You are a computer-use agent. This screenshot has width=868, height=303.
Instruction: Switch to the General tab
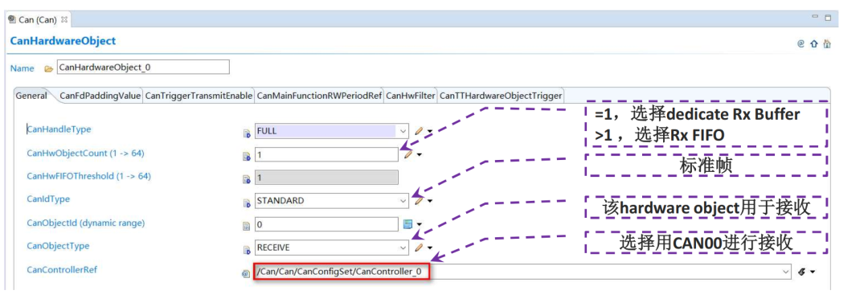click(x=31, y=96)
